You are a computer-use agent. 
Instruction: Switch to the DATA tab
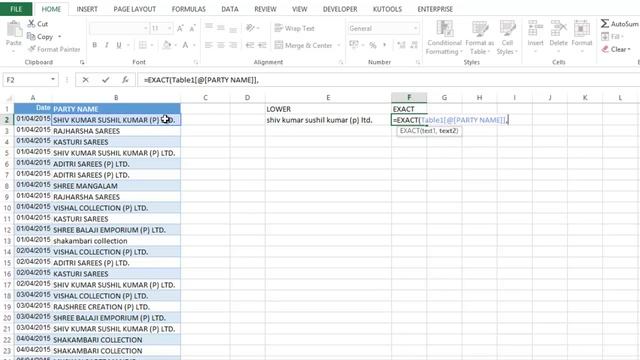click(230, 9)
